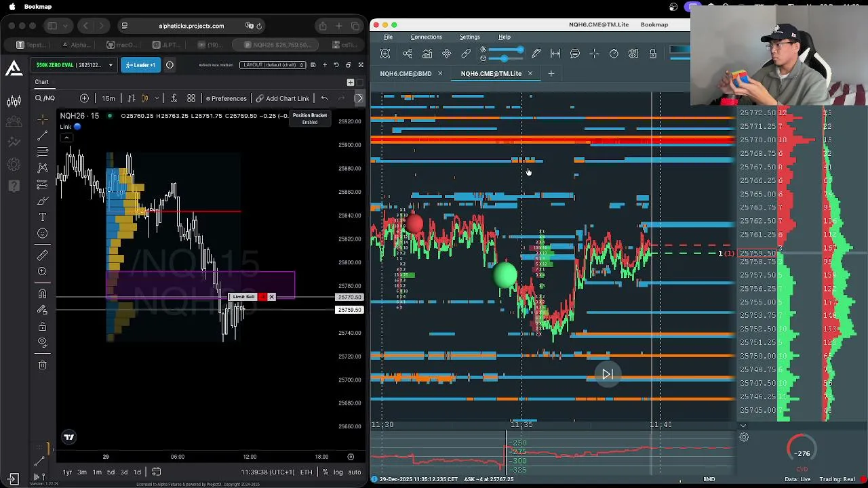Image resolution: width=868 pixels, height=488 pixels.
Task: Close the NQH6.CME@BMD tab
Action: coord(440,73)
